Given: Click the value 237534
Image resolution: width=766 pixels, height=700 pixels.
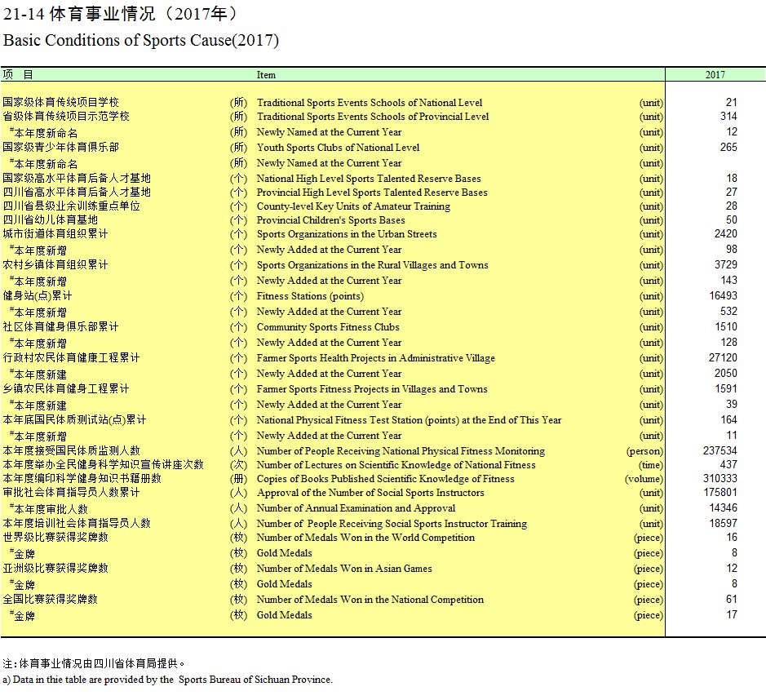Looking at the screenshot, I should click(x=720, y=451).
